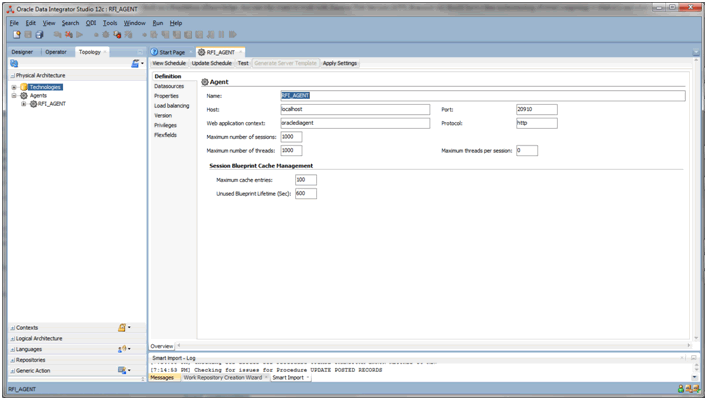Screen dimensions: 707x400
Task: Open the Run menu
Action: pos(158,23)
